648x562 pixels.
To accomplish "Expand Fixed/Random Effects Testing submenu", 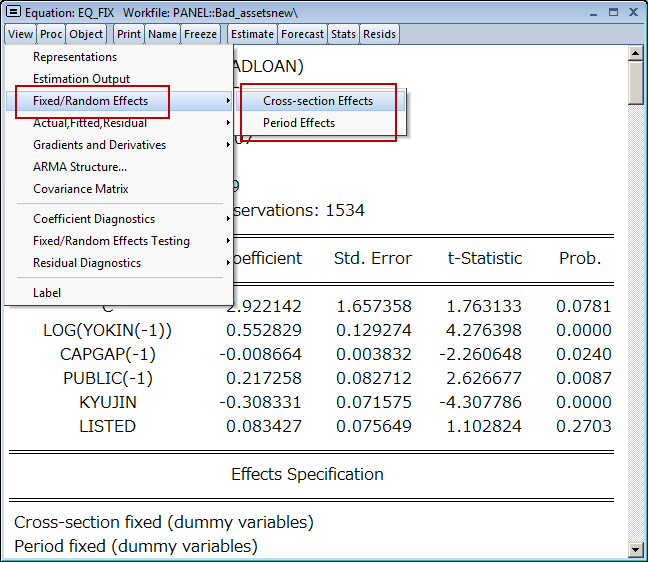I will [x=111, y=241].
